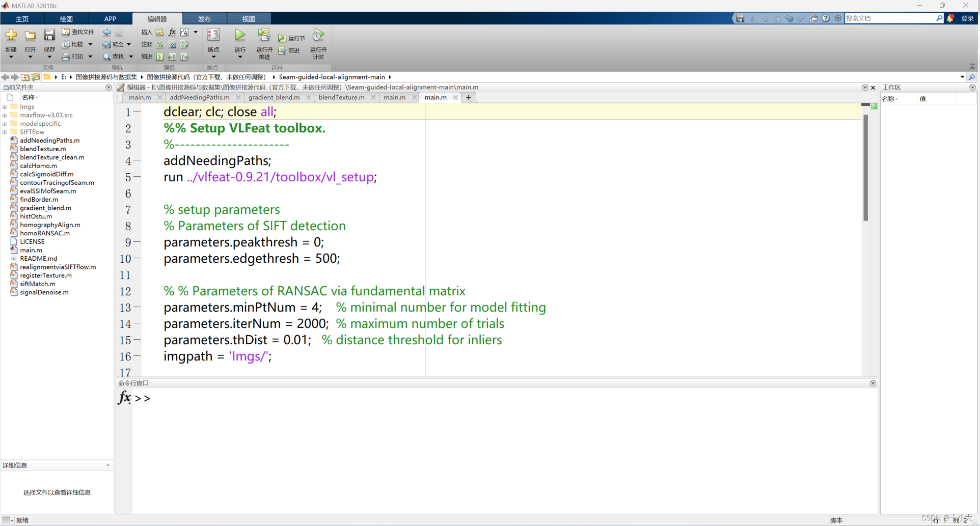Click the 比较 (Compare) button

pos(73,44)
